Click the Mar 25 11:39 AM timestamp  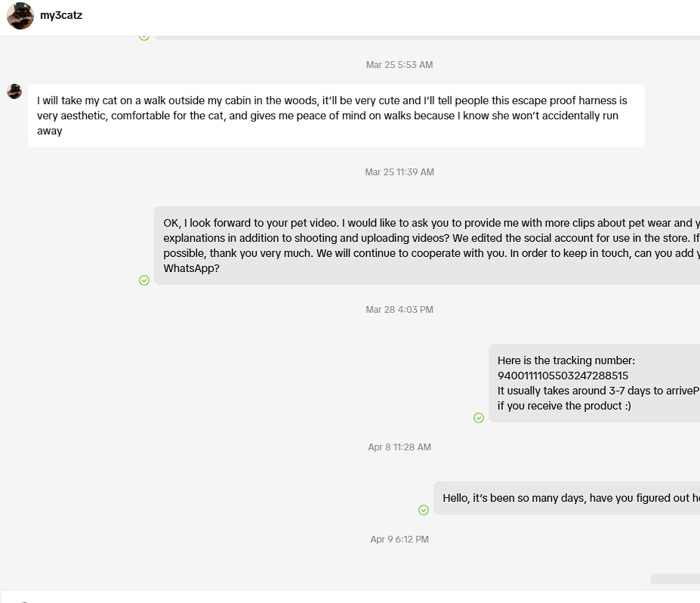pos(399,172)
